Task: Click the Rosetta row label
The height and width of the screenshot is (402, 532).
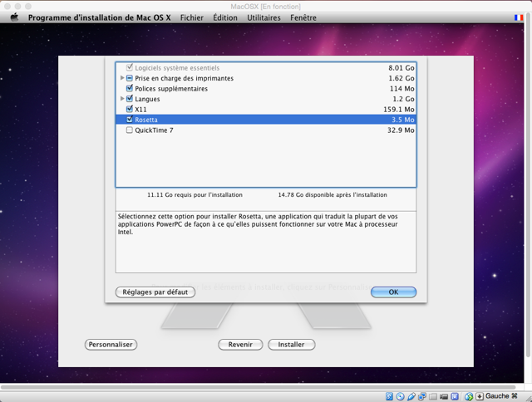Action: pyautogui.click(x=146, y=120)
